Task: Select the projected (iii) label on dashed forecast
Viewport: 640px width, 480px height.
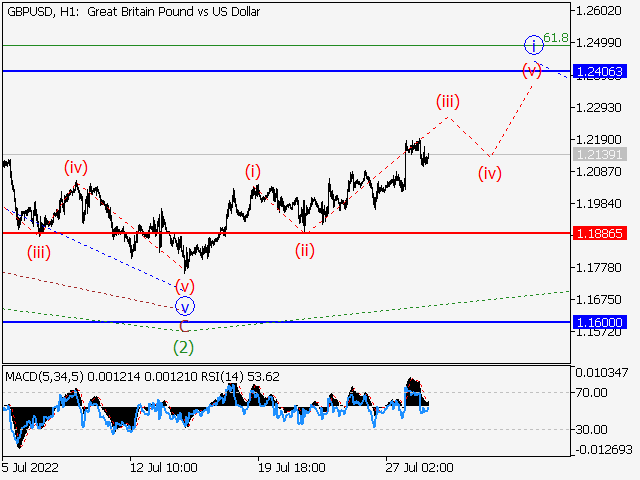Action: point(448,101)
